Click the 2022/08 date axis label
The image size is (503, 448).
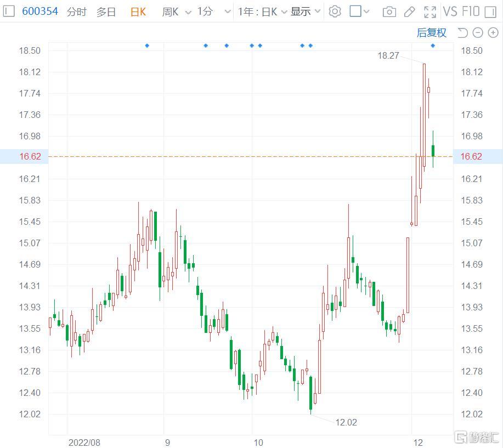(84, 443)
